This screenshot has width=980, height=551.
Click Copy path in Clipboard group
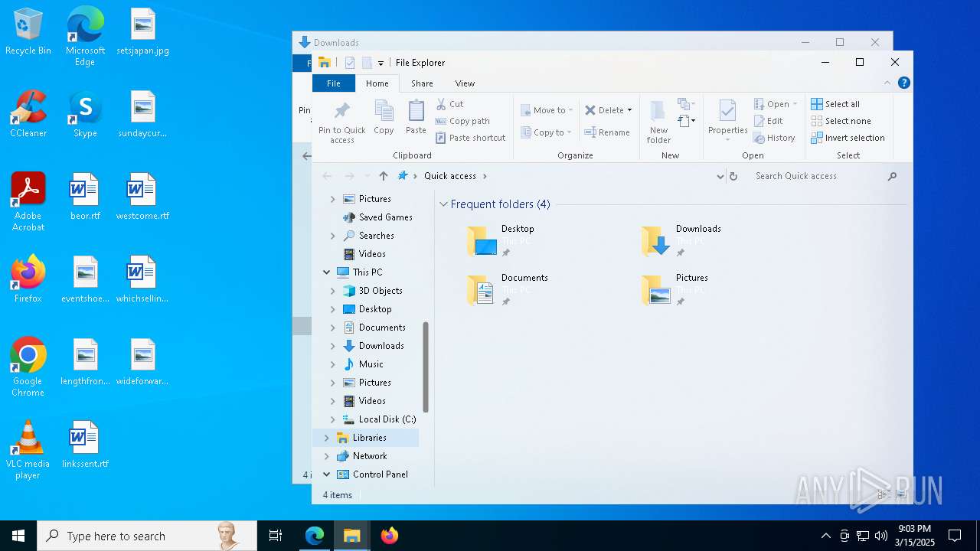(x=462, y=121)
